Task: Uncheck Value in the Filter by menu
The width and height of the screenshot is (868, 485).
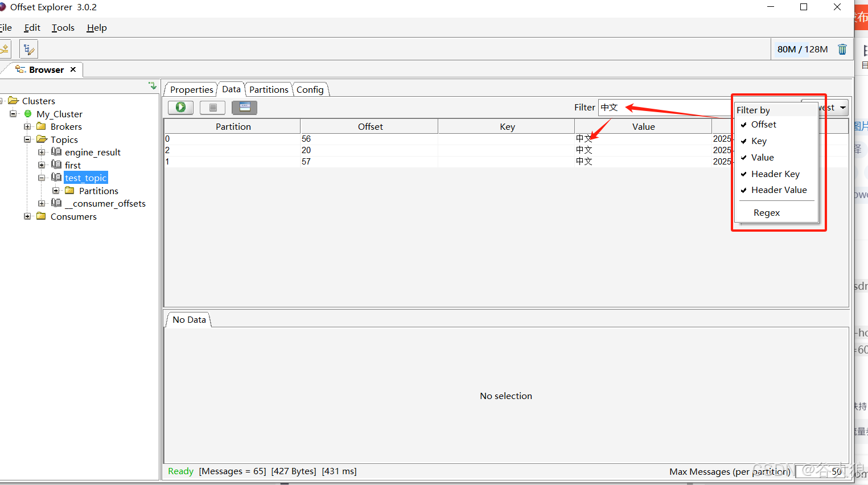Action: pos(762,158)
